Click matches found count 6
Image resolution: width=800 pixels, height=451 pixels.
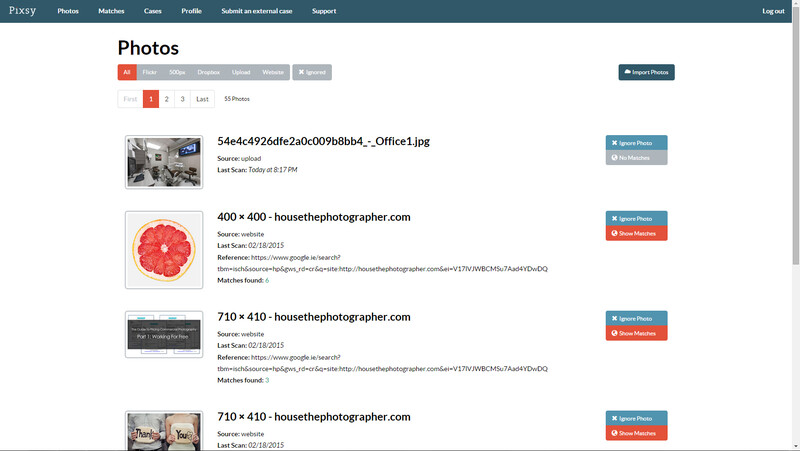[267, 280]
